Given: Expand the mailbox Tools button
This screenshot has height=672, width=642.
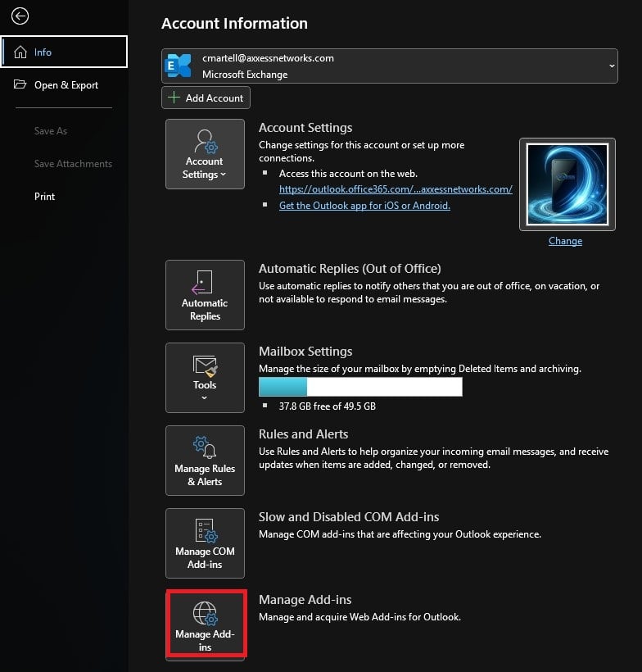Looking at the screenshot, I should [205, 378].
